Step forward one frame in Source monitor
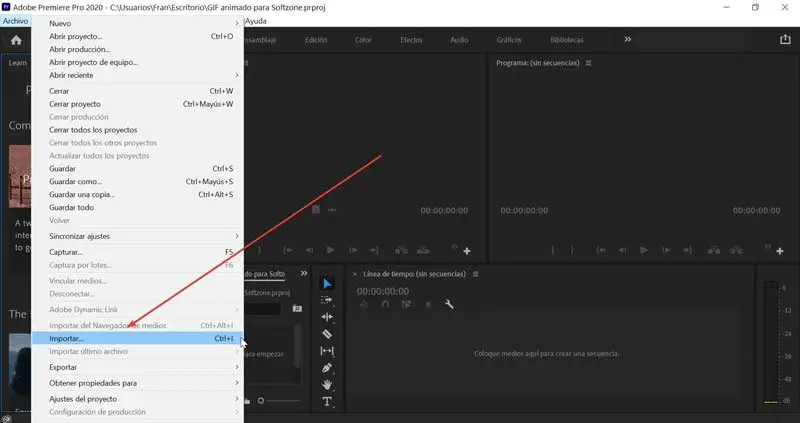 click(x=353, y=251)
